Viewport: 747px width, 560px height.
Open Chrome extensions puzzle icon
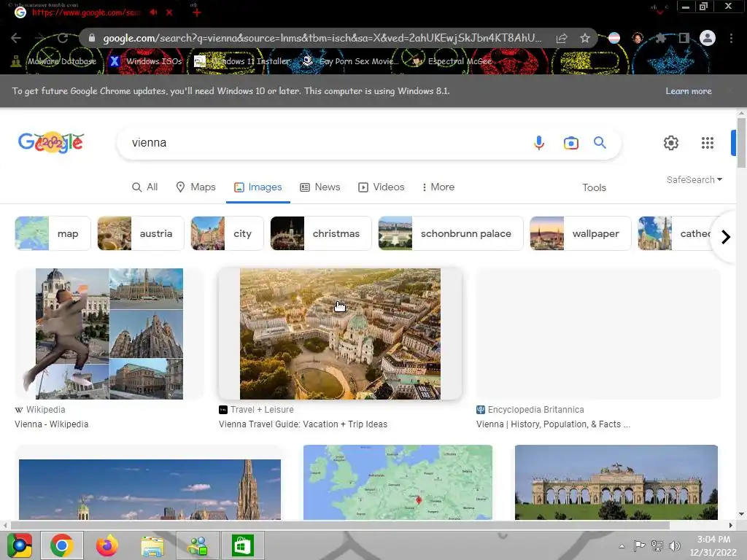click(660, 38)
